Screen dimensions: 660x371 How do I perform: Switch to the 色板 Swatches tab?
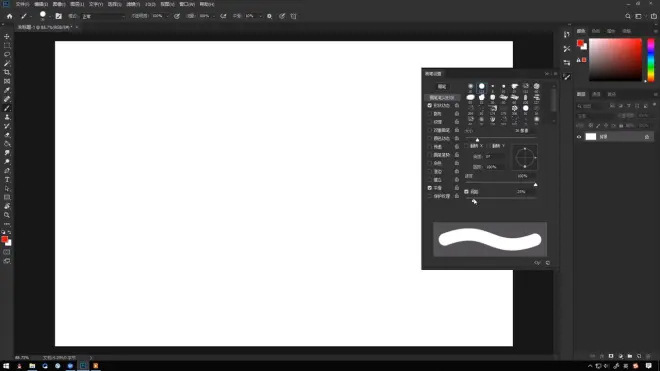[x=596, y=31]
